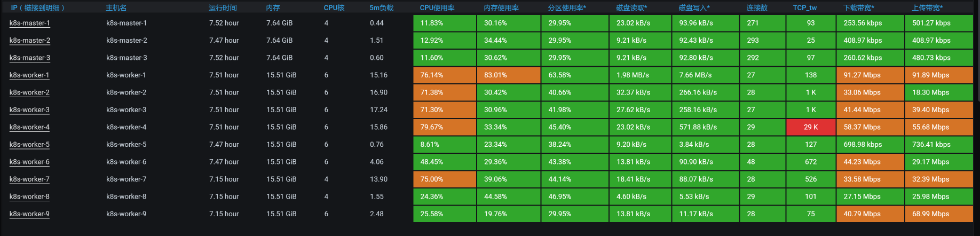Click the underlined k8s-worker-6 link
The height and width of the screenshot is (236, 980).
(x=29, y=162)
